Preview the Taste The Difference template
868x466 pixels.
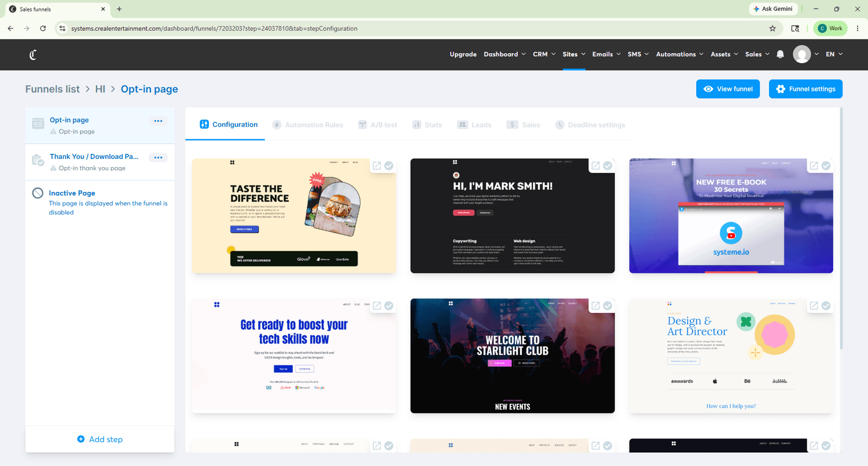tap(377, 166)
